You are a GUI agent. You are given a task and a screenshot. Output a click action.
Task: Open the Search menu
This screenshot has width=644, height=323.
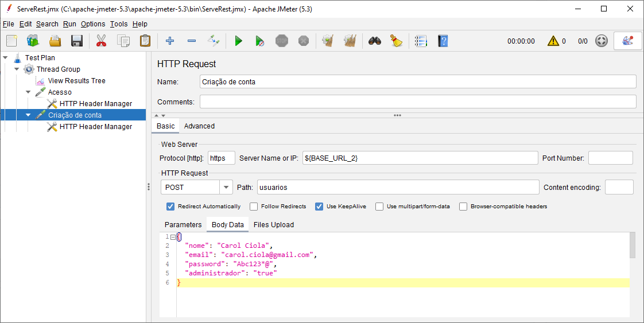47,24
